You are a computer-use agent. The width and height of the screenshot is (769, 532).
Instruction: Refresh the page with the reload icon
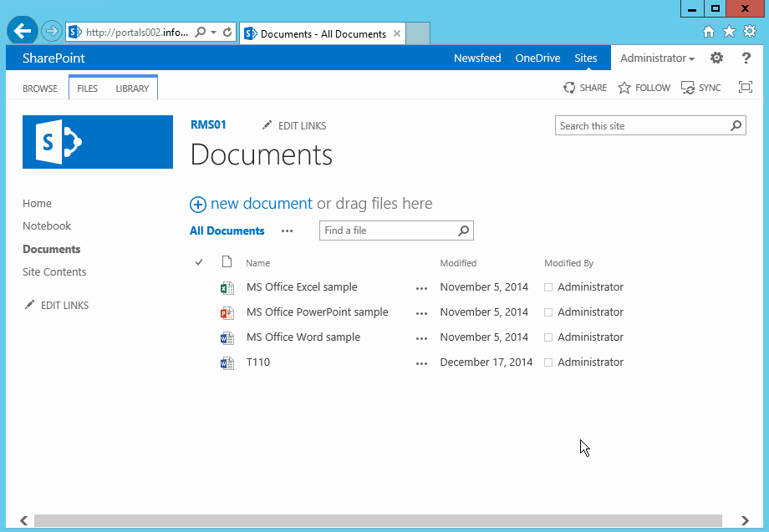(x=227, y=33)
